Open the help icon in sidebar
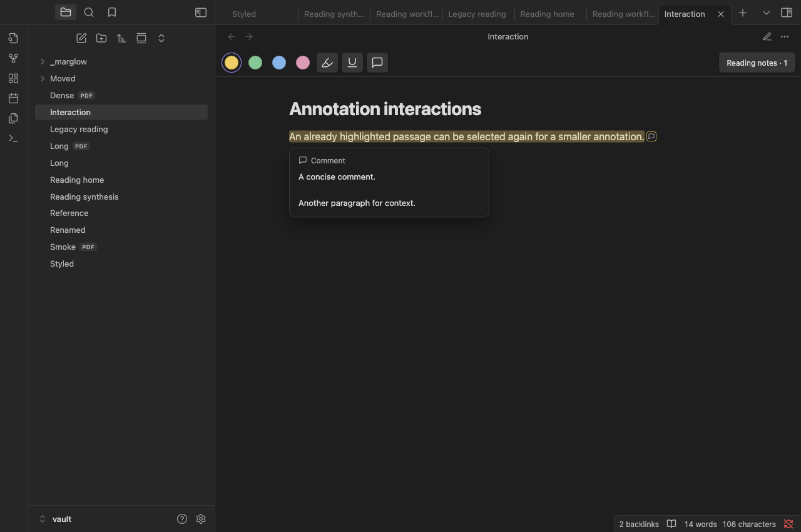Screen dimensions: 801x532 (182, 519)
